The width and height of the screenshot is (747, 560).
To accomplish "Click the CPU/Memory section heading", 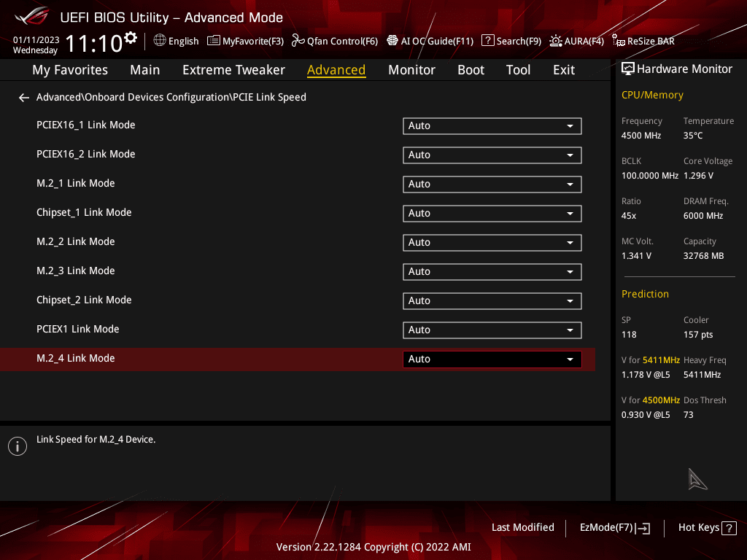I will tap(652, 96).
